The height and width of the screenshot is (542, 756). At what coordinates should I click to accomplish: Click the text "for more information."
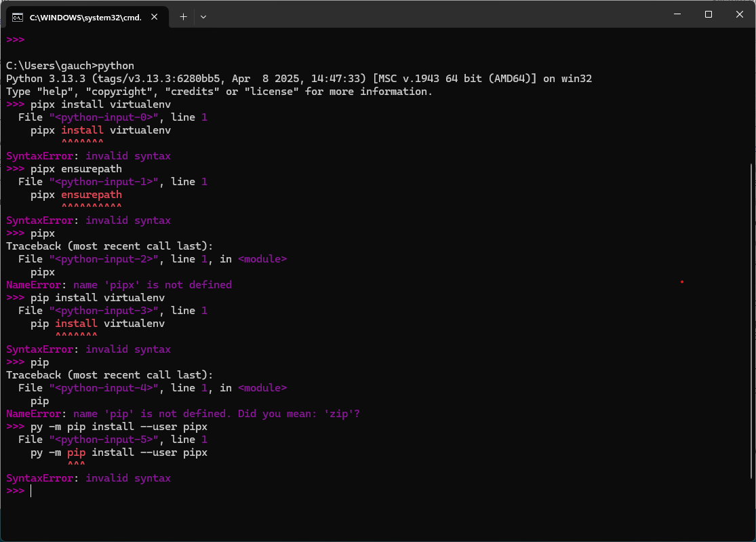369,92
